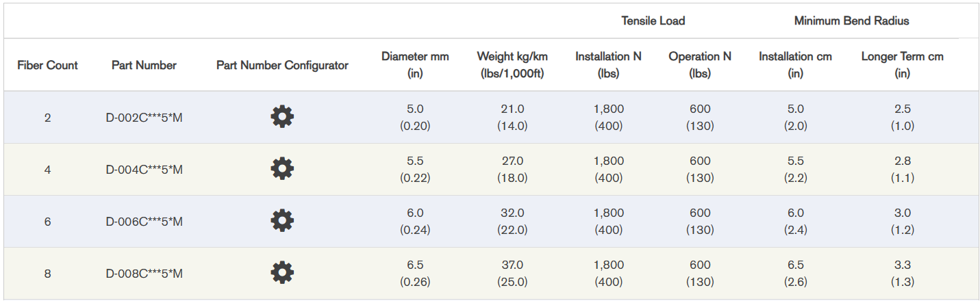Select the fiber count 2 cell
Image resolution: width=980 pixels, height=301 pixels.
click(47, 118)
